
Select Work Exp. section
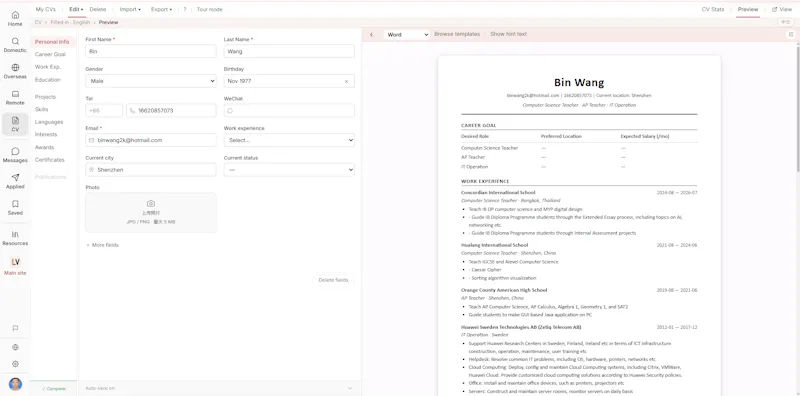click(48, 67)
